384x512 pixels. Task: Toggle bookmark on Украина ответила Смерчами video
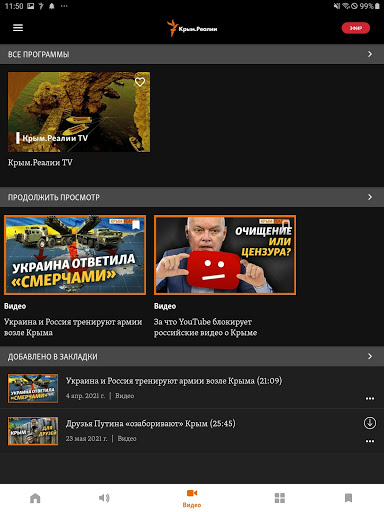[136, 225]
